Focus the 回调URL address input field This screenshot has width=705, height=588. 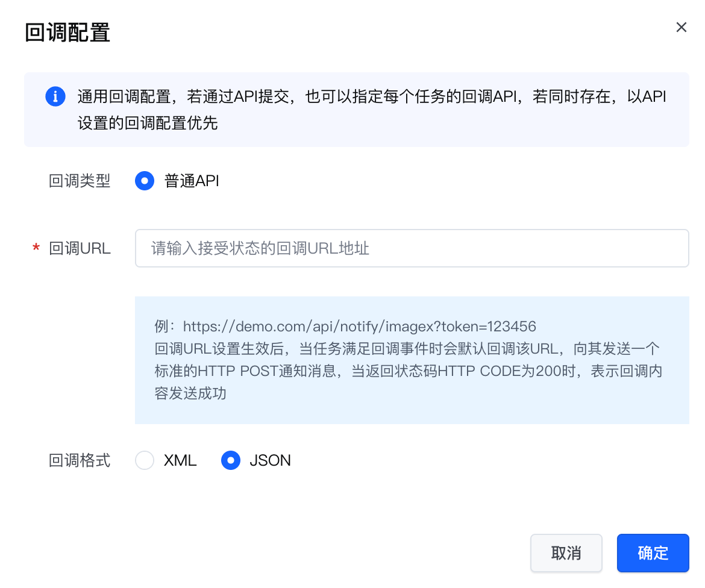click(412, 248)
